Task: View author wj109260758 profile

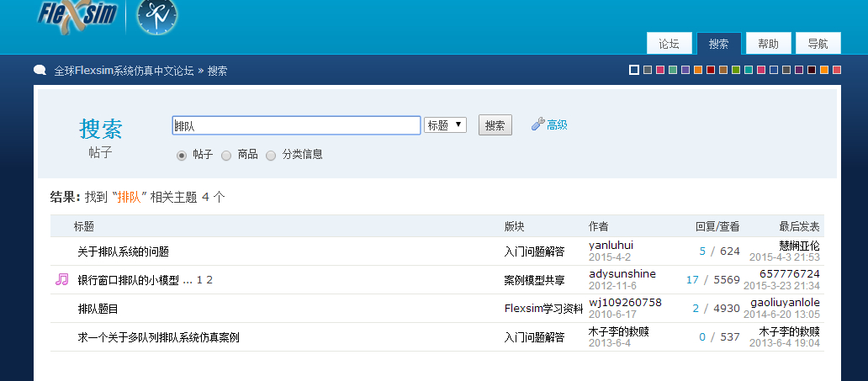Action: click(x=625, y=303)
